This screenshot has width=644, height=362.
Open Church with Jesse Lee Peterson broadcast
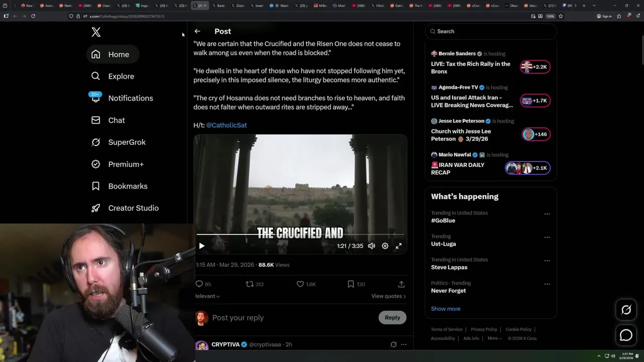tap(461, 135)
